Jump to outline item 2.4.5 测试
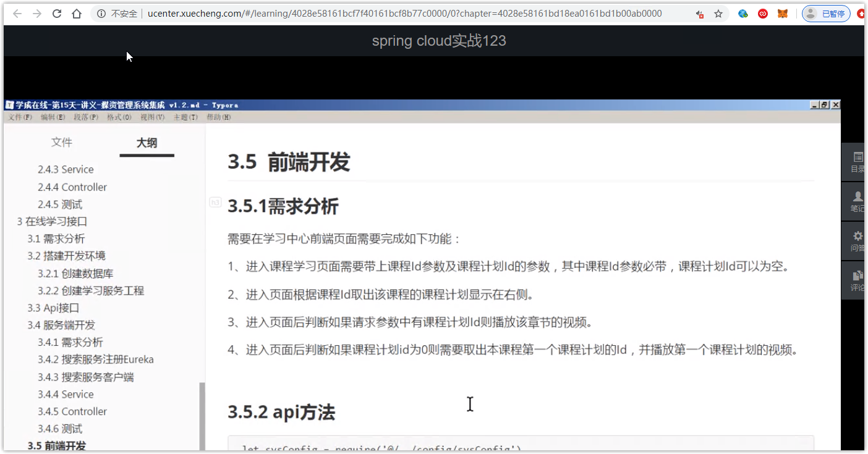Viewport: 868px width, 454px height. (x=60, y=204)
